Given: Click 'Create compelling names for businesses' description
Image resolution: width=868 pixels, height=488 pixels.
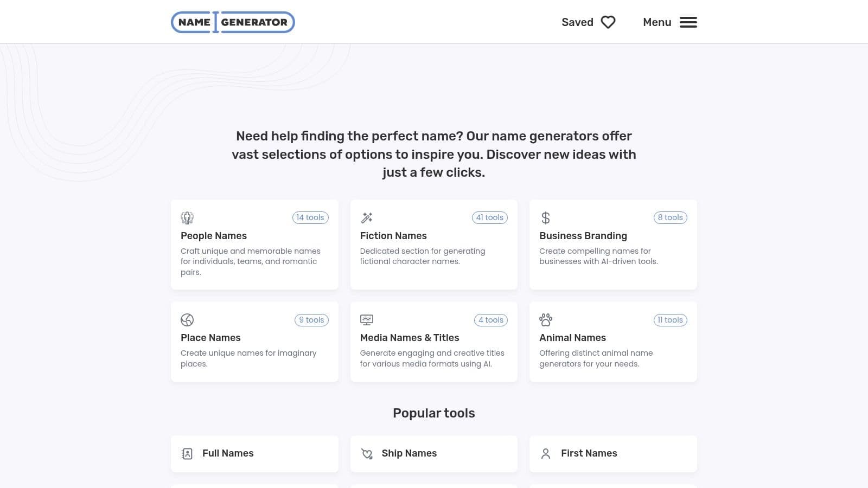Looking at the screenshot, I should 598,256.
